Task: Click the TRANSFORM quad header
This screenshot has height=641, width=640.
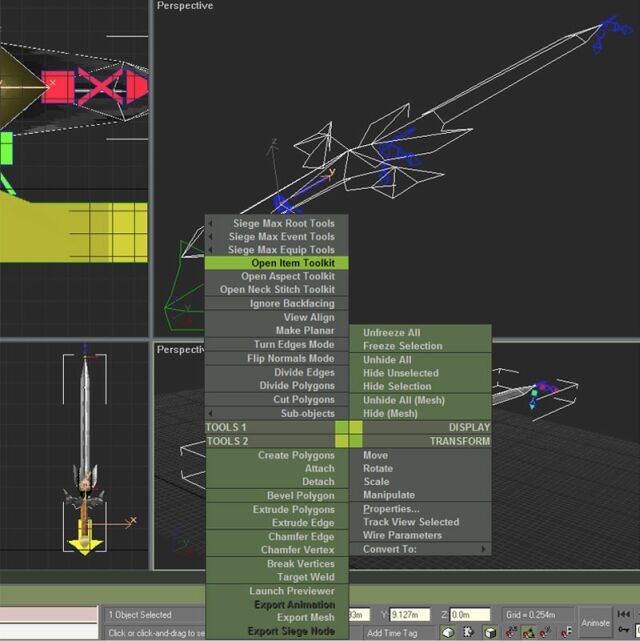Action: [x=427, y=441]
